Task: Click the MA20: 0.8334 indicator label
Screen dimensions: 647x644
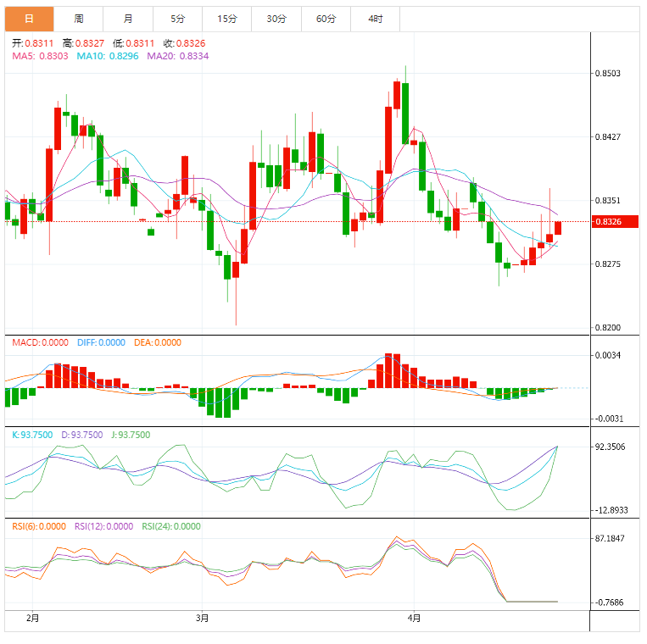Action: click(178, 56)
